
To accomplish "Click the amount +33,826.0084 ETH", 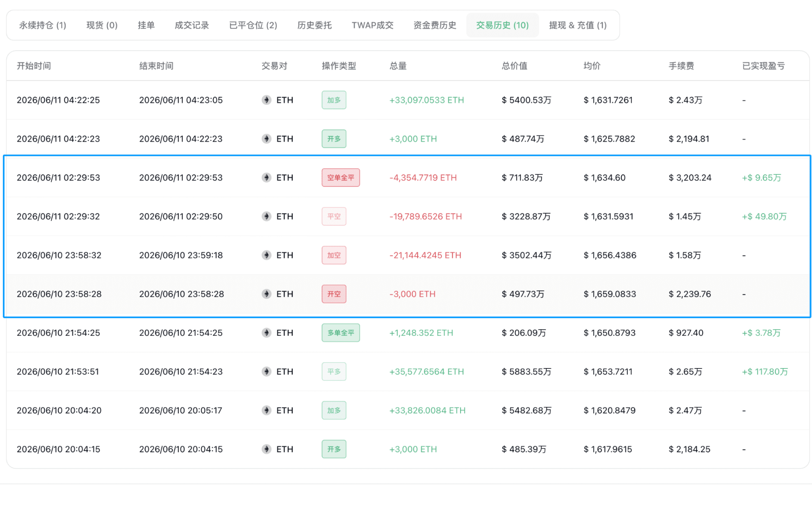I will 427,410.
